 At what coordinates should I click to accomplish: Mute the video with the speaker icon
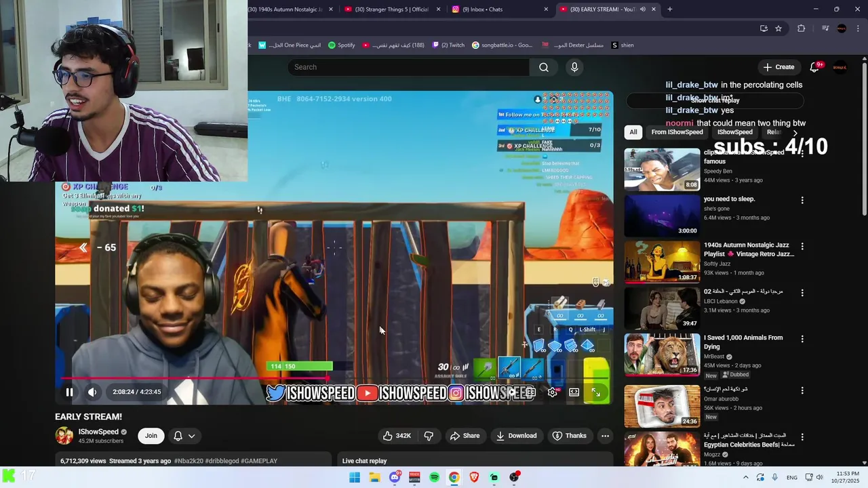click(92, 392)
